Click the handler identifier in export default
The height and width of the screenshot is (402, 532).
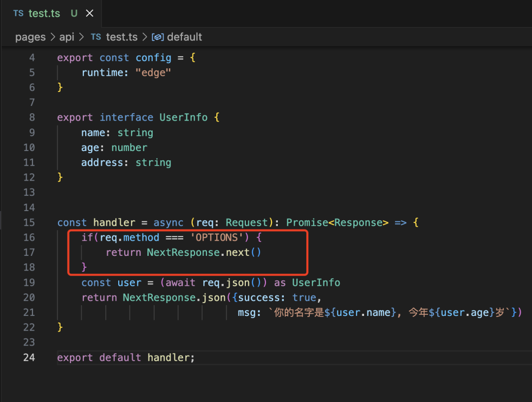pos(168,357)
